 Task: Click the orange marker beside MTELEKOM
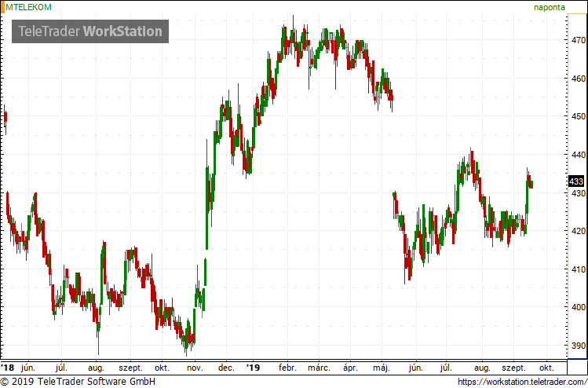2,7
